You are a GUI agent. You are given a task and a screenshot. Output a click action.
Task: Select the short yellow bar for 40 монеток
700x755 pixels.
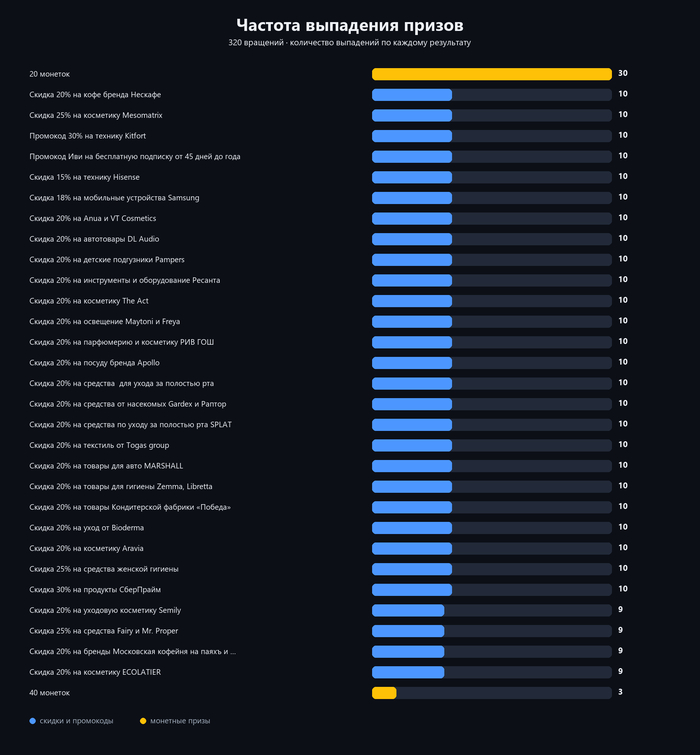[384, 693]
